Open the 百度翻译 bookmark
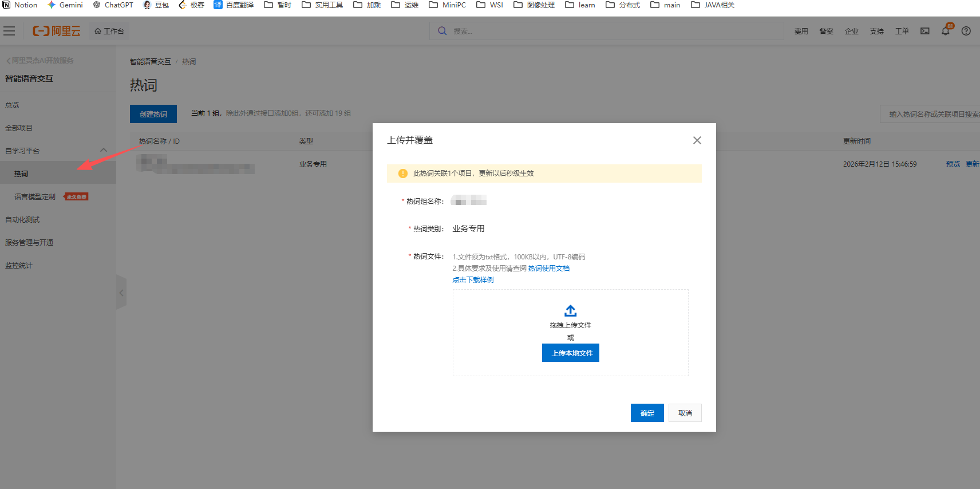 pyautogui.click(x=234, y=5)
